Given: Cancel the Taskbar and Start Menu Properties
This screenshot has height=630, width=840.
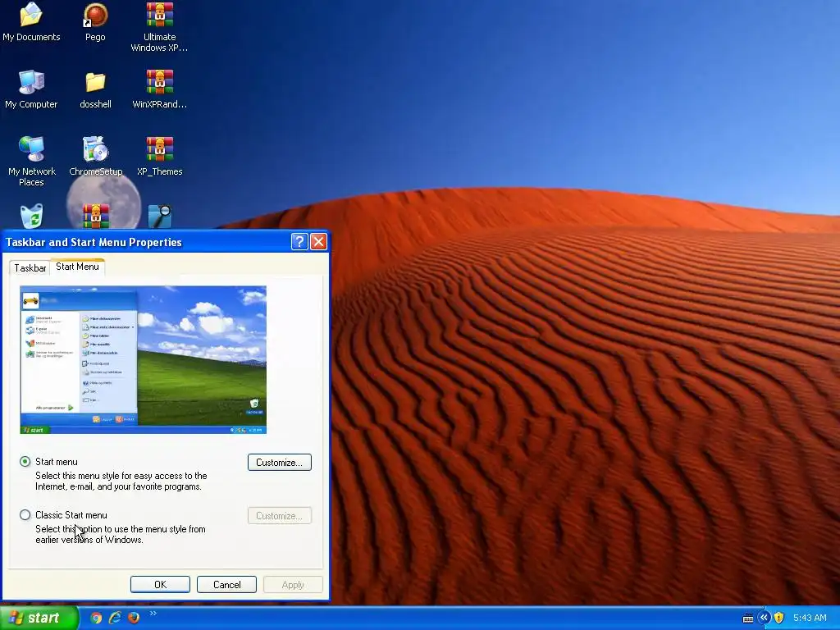Looking at the screenshot, I should (226, 584).
